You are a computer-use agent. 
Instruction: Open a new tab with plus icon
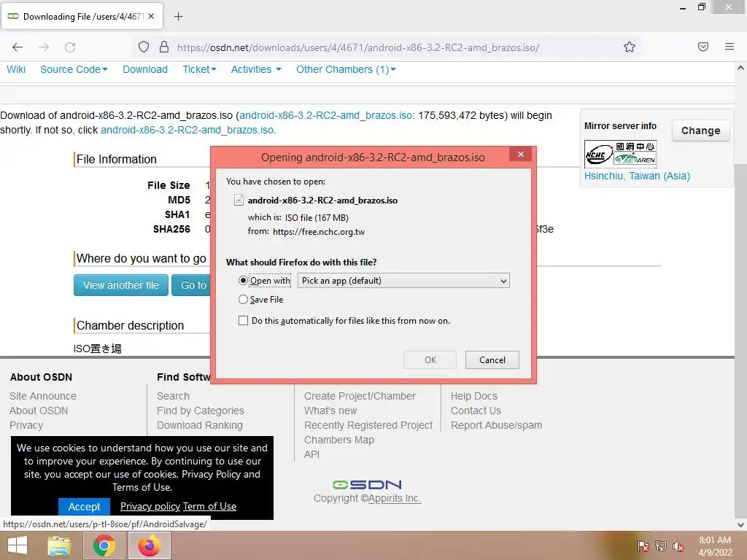click(178, 17)
